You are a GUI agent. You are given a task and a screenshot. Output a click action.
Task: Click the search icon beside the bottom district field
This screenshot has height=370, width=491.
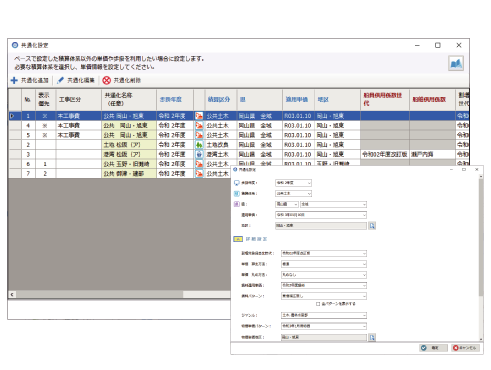click(372, 337)
